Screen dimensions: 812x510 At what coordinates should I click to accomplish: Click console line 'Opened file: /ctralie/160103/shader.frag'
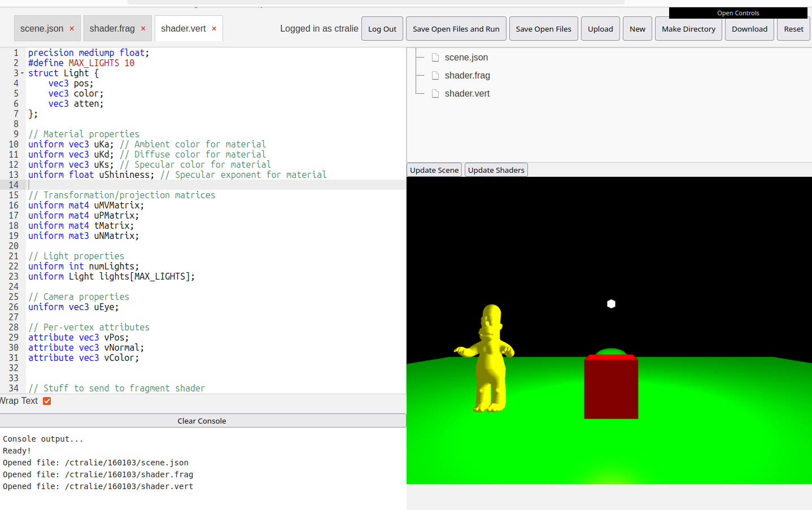98,474
